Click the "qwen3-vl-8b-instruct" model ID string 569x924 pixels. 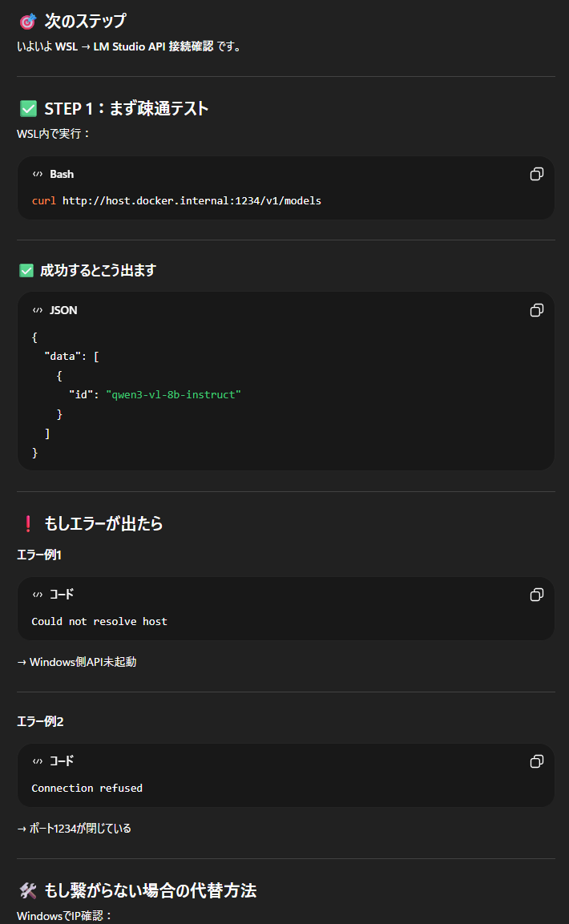173,395
